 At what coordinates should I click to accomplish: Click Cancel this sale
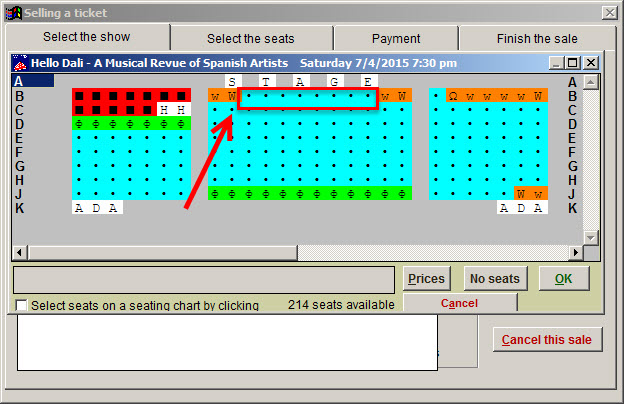coord(547,340)
